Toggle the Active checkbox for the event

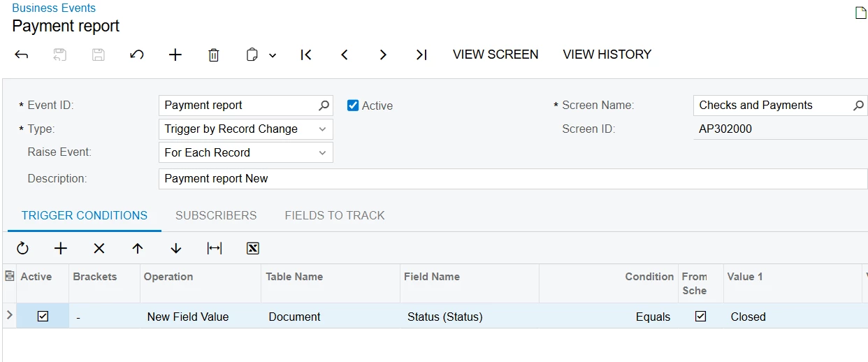point(354,106)
